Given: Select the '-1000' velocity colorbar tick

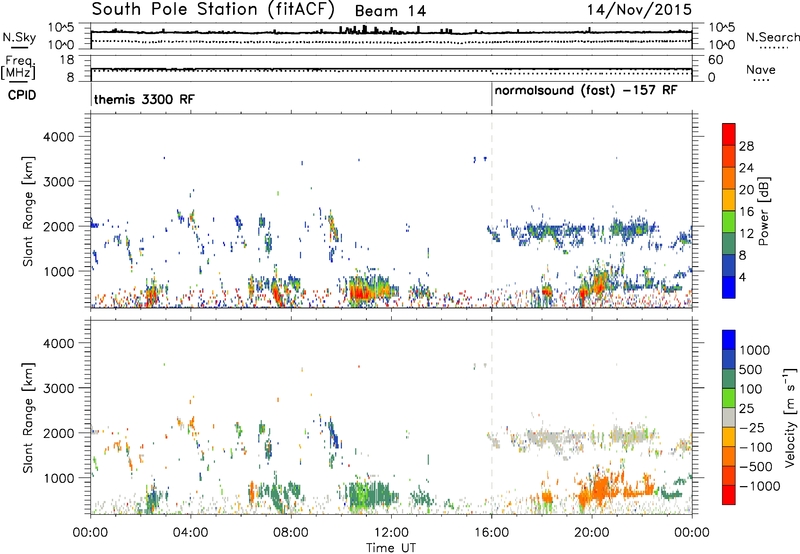Looking at the screenshot, I should click(759, 486).
